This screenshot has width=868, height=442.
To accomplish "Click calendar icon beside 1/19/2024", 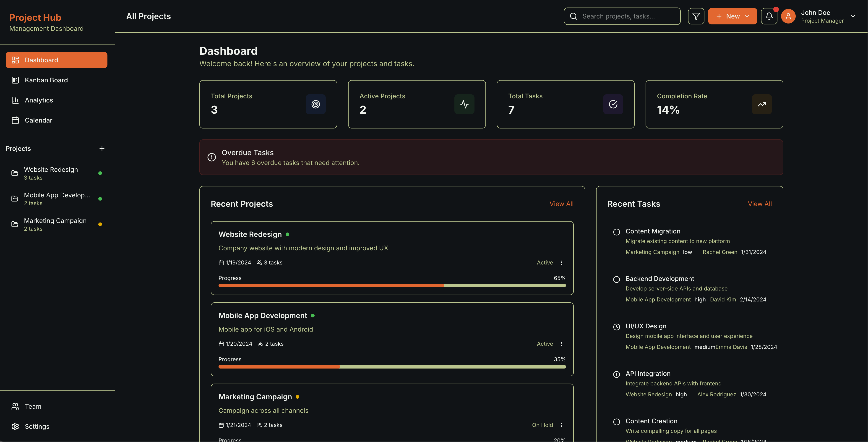I will pos(221,263).
